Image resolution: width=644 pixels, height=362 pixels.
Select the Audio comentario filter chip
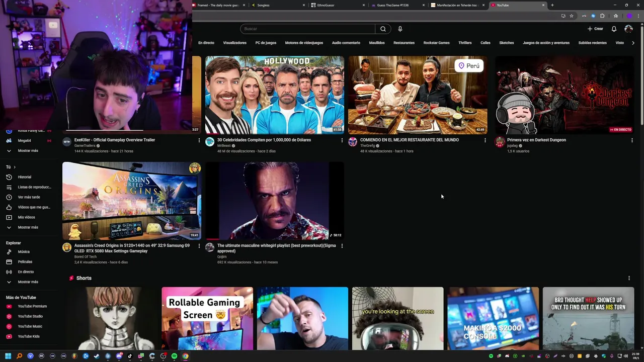(x=346, y=43)
